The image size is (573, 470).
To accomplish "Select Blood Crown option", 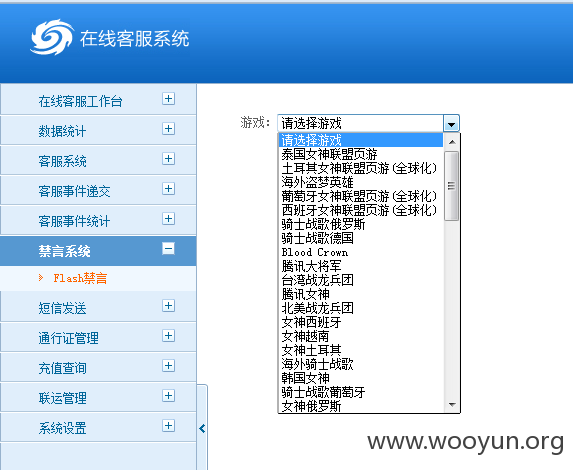I will pos(361,252).
